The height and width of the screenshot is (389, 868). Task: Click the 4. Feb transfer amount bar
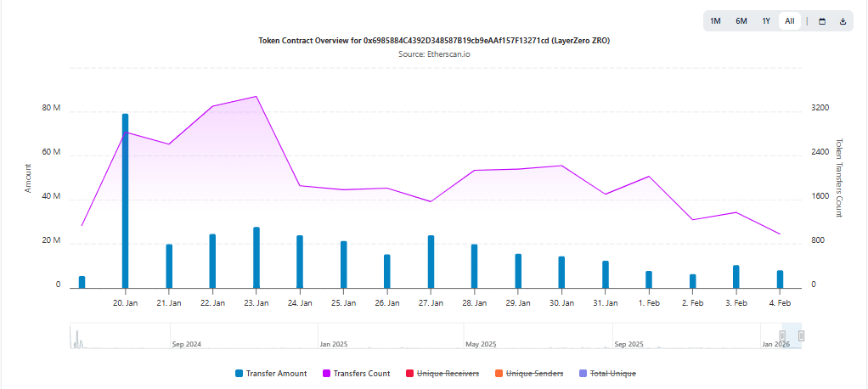pyautogui.click(x=780, y=279)
